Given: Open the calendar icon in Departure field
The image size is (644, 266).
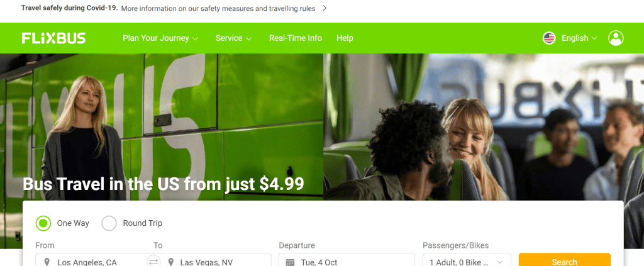Looking at the screenshot, I should pos(291,262).
